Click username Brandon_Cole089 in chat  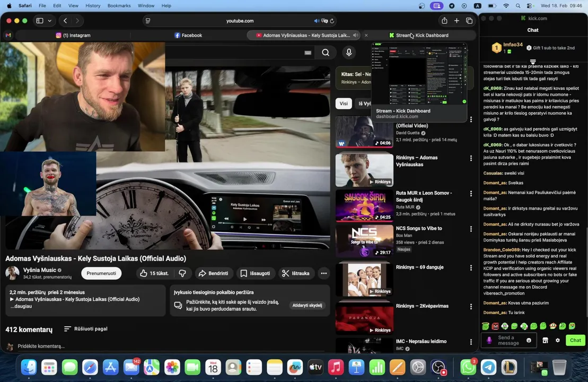click(x=502, y=249)
